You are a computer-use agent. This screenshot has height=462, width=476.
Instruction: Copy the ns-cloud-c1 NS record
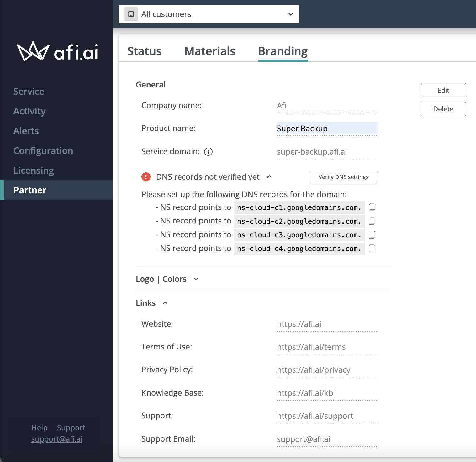372,207
